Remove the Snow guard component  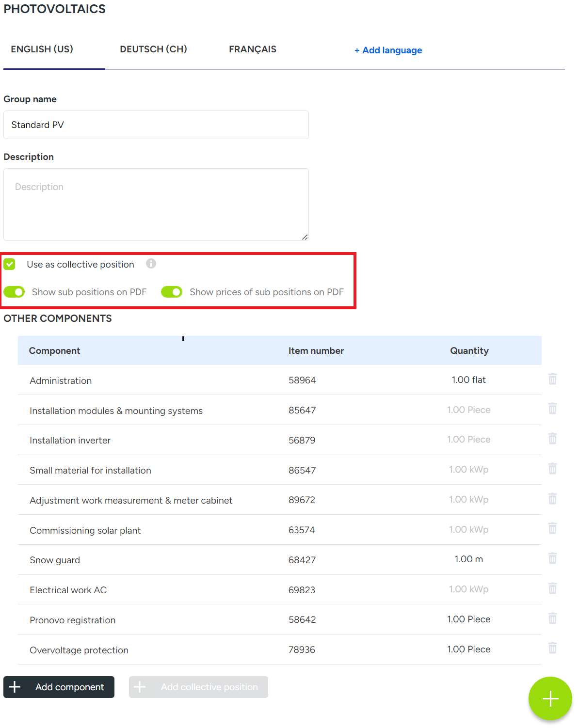click(x=552, y=559)
